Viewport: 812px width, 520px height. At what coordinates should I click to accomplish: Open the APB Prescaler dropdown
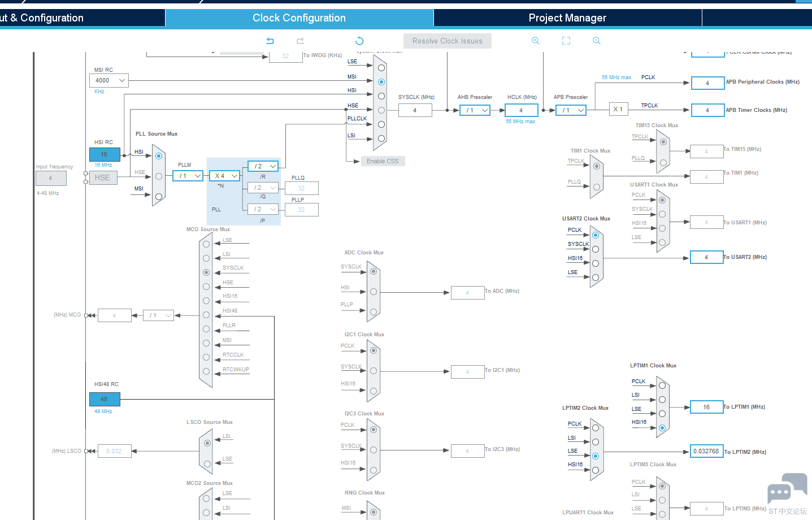571,110
